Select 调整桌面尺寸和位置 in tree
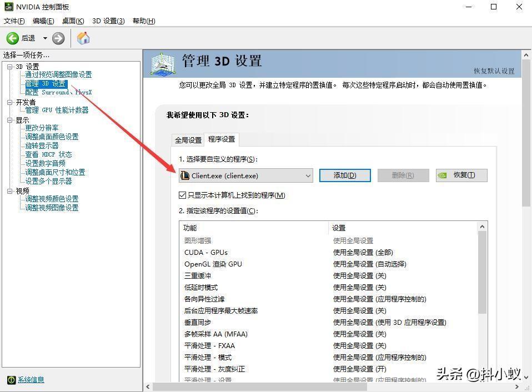Viewport: 532px width, 392px height. (x=55, y=172)
